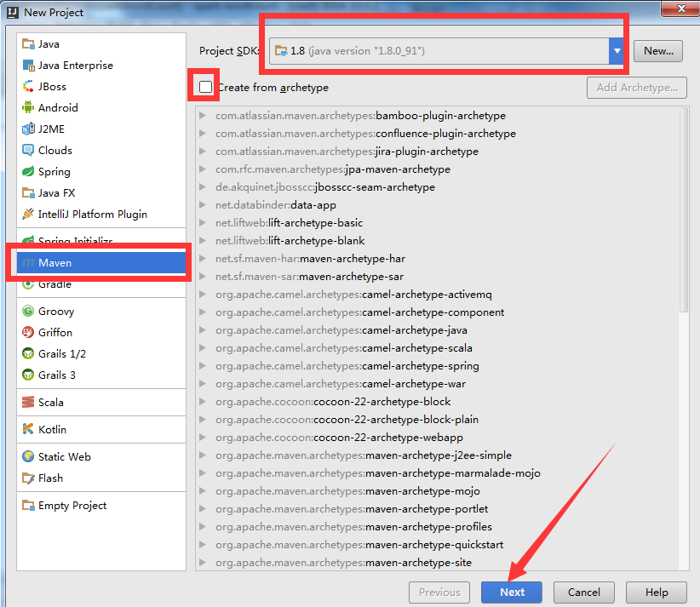700x607 pixels.
Task: Click the Griffon icon
Action: (x=28, y=333)
